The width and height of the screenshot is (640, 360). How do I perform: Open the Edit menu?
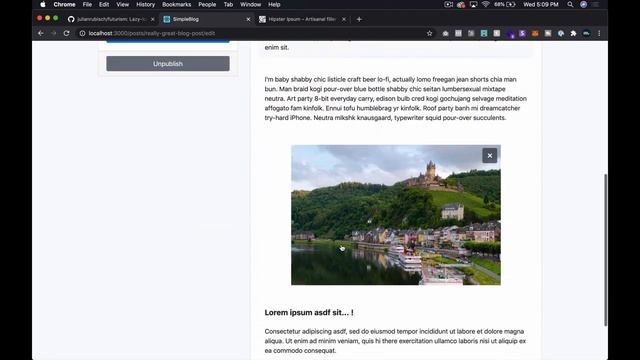pyautogui.click(x=104, y=4)
